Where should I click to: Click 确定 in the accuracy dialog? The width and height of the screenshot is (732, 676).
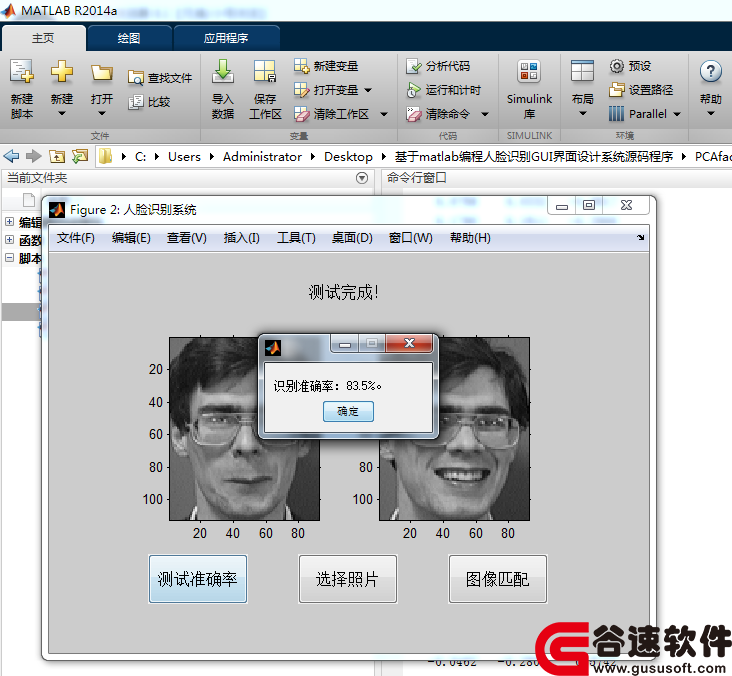coord(348,411)
